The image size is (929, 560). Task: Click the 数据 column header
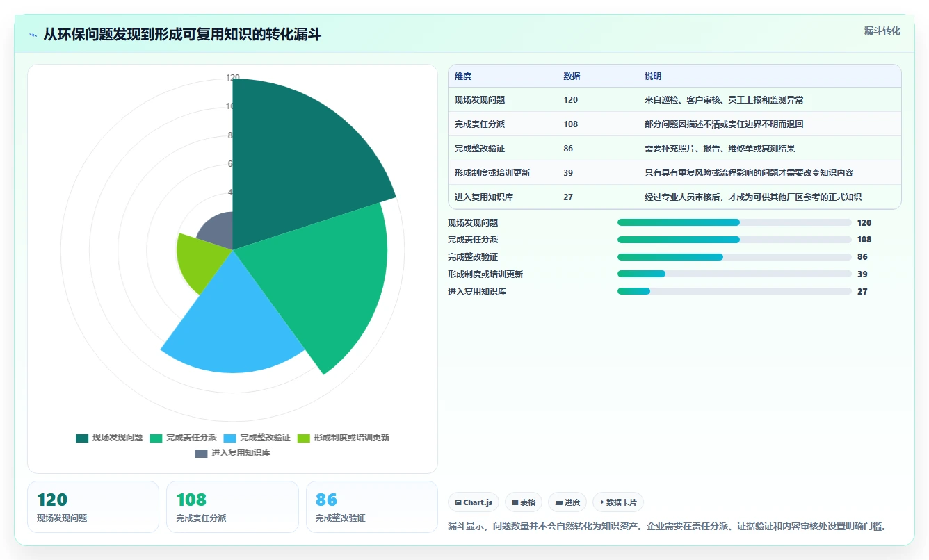572,76
